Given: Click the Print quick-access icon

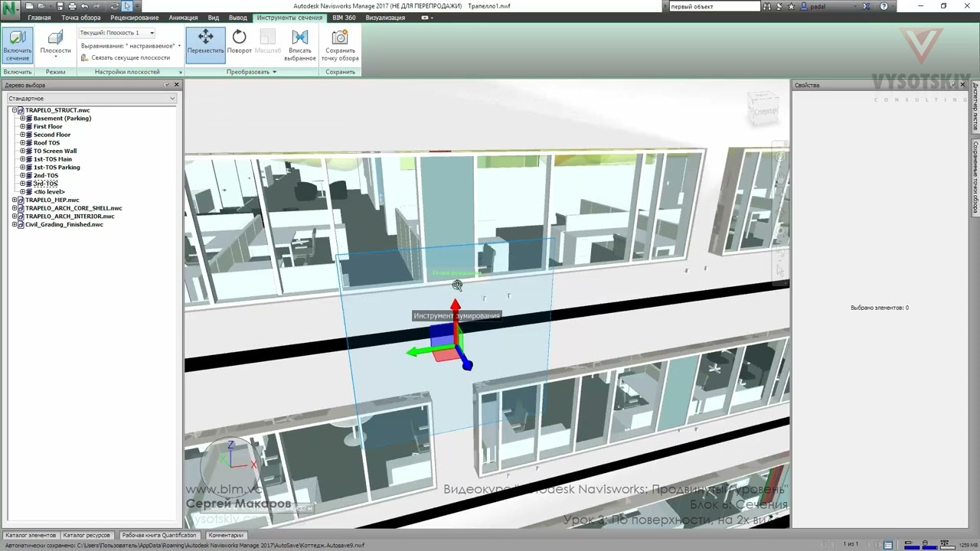Looking at the screenshot, I should pyautogui.click(x=71, y=6).
